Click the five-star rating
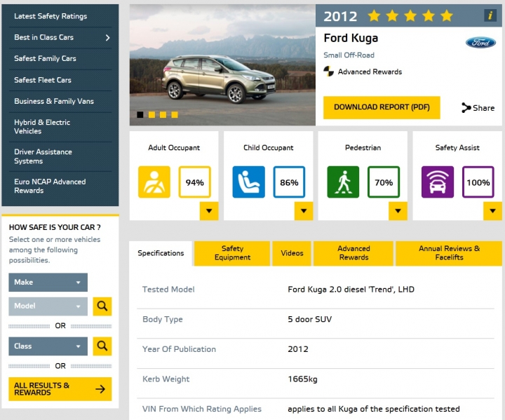The height and width of the screenshot is (420, 505). [x=410, y=15]
